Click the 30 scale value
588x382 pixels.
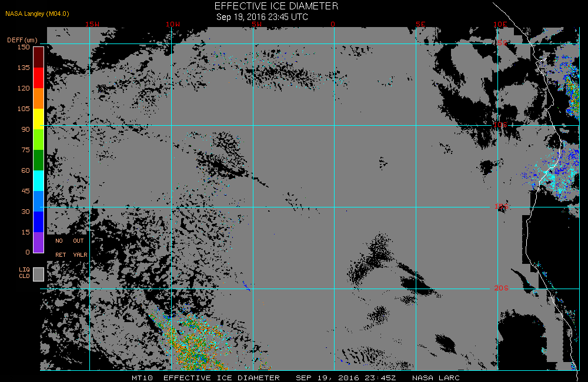(x=25, y=212)
